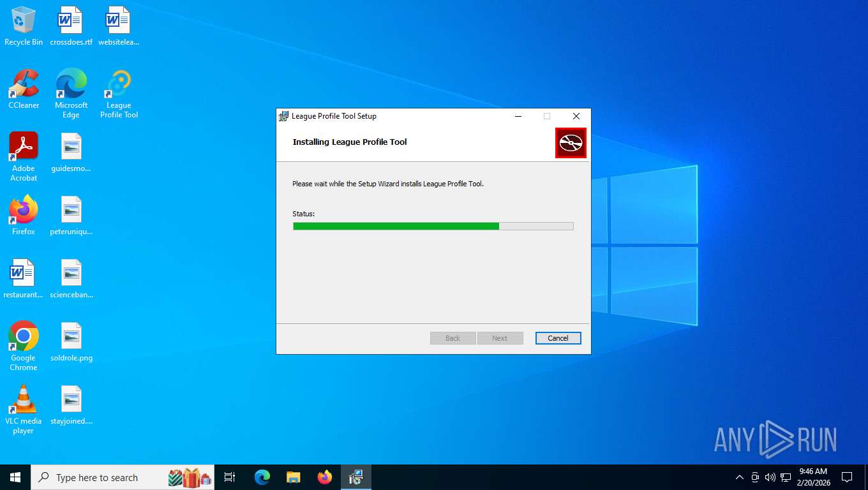Open the notification center

[847, 477]
